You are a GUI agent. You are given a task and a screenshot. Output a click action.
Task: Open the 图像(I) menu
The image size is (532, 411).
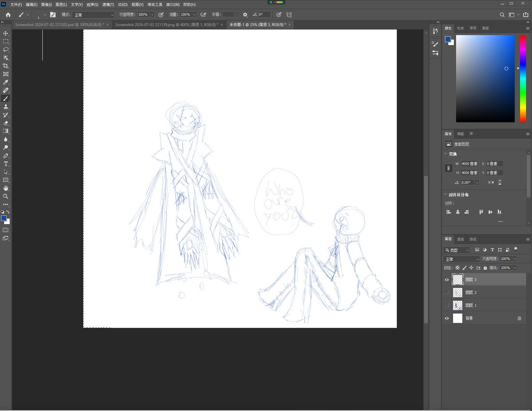(x=47, y=4)
